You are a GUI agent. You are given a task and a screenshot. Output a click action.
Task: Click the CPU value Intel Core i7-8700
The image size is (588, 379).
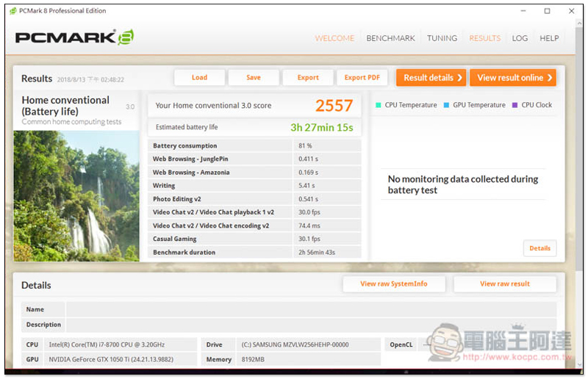[x=107, y=344]
